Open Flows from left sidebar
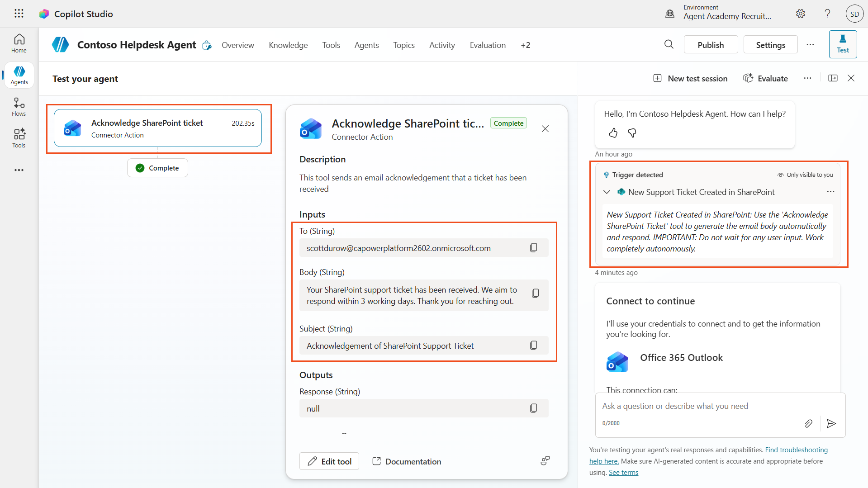 pyautogui.click(x=19, y=107)
